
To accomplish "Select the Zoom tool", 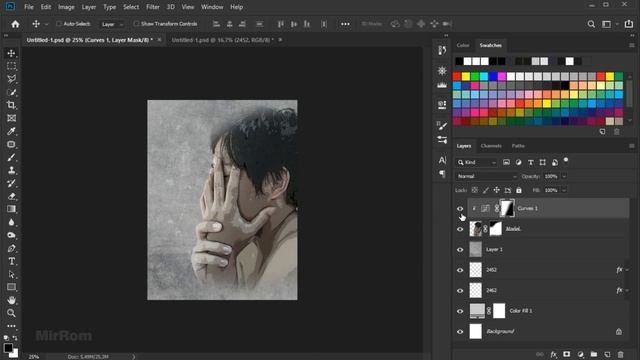I will (11, 313).
